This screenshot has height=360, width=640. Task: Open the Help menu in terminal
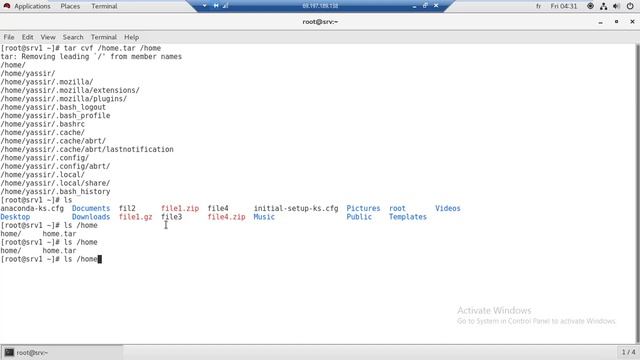pos(131,37)
